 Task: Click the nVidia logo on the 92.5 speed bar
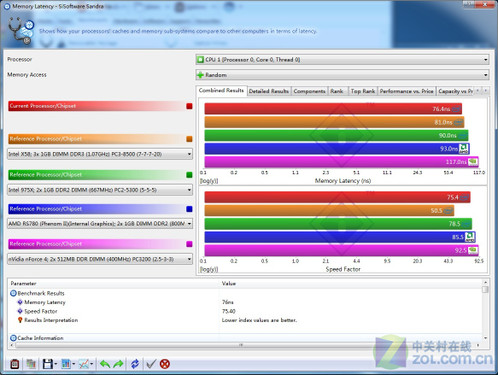pos(473,250)
